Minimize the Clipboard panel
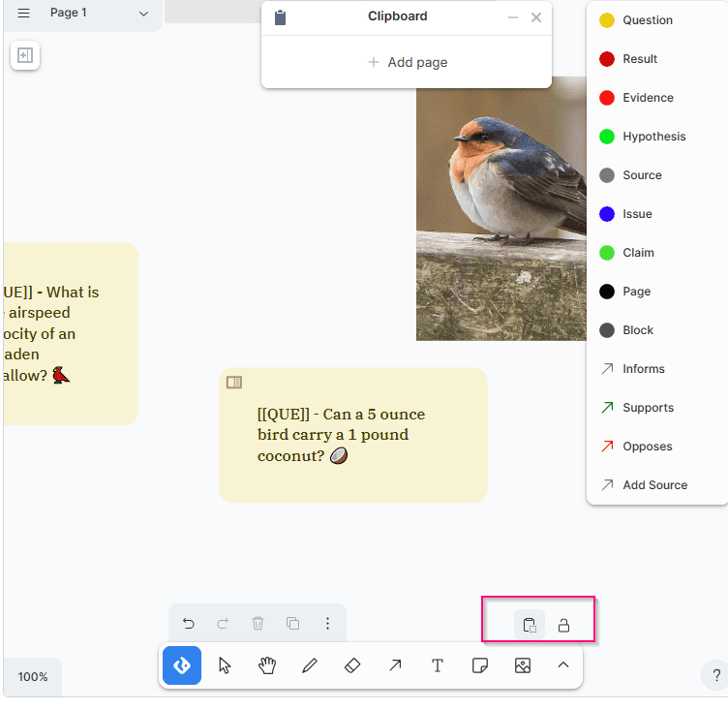The height and width of the screenshot is (710, 728). pyautogui.click(x=512, y=17)
